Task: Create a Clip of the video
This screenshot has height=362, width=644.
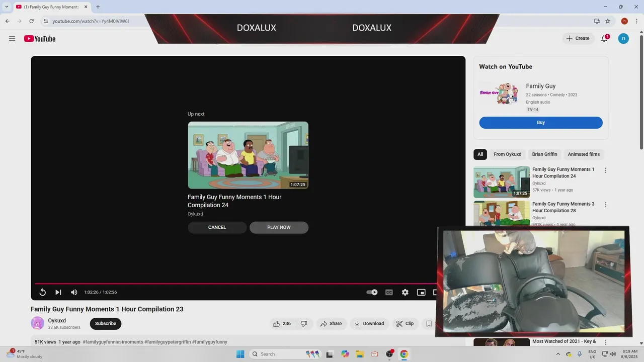Action: [x=405, y=324]
